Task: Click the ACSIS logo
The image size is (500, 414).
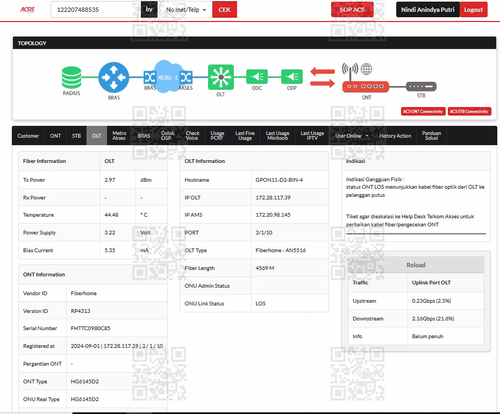Action: coord(27,9)
